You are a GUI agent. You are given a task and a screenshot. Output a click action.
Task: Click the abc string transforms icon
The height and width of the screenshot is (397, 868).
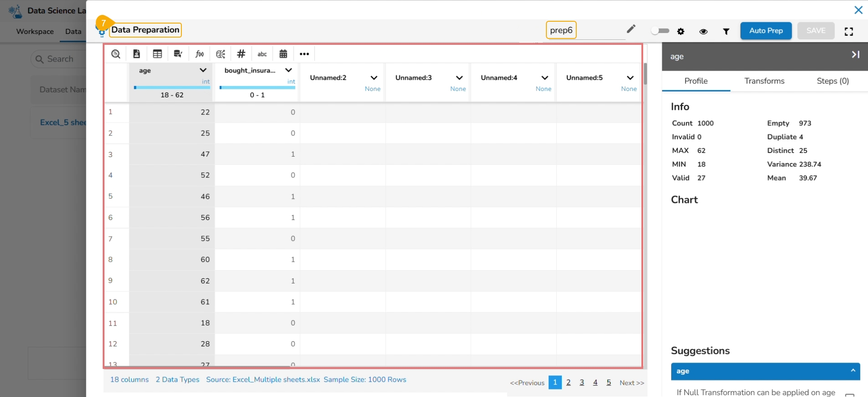click(262, 54)
